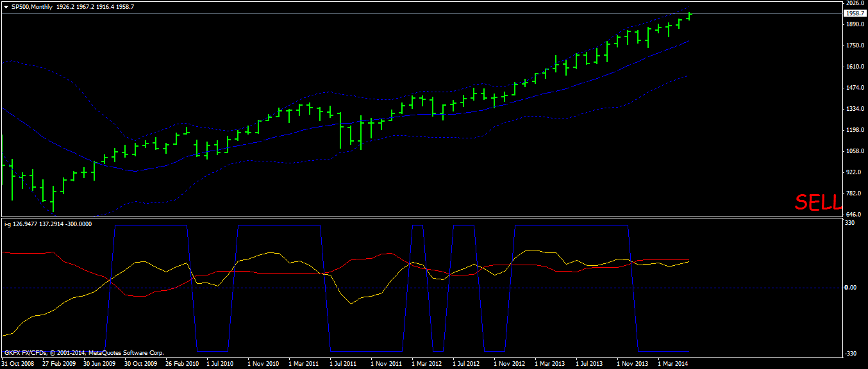The width and height of the screenshot is (868, 369).
Task: Click the i-g indicator values label
Action: point(48,224)
